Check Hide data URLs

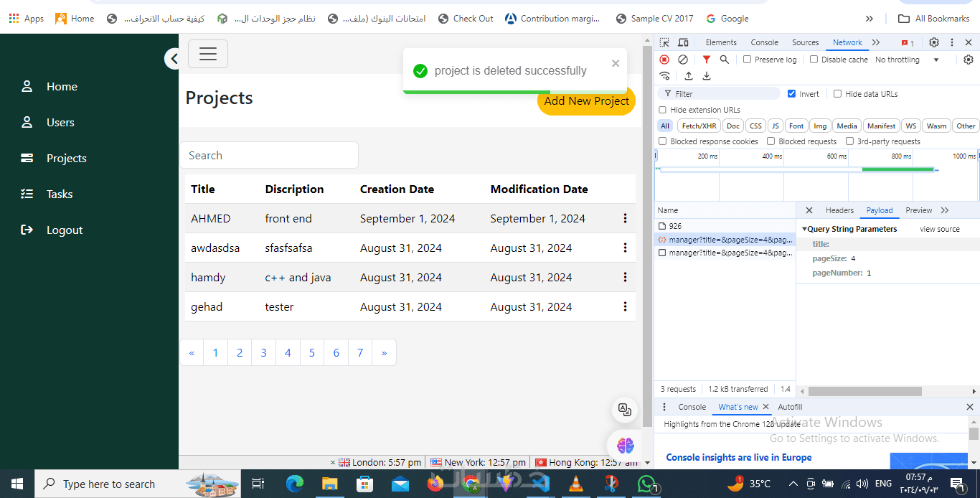coord(837,94)
